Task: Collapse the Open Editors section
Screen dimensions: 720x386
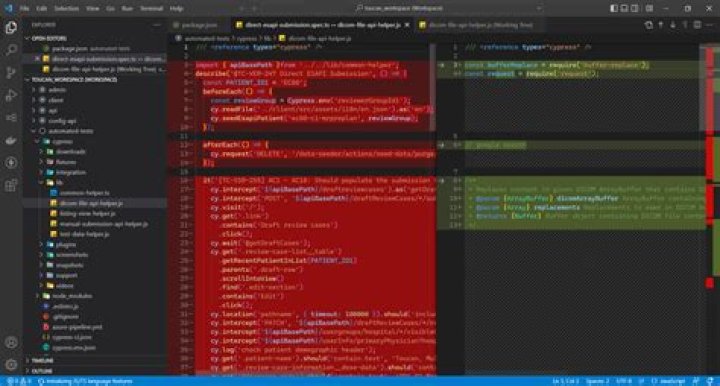Action: [95, 39]
